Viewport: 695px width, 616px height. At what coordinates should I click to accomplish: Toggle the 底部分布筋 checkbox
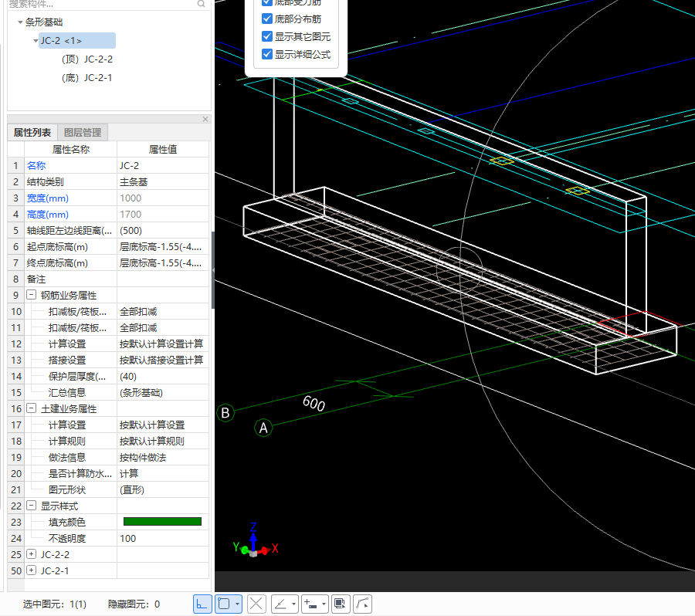pos(267,19)
